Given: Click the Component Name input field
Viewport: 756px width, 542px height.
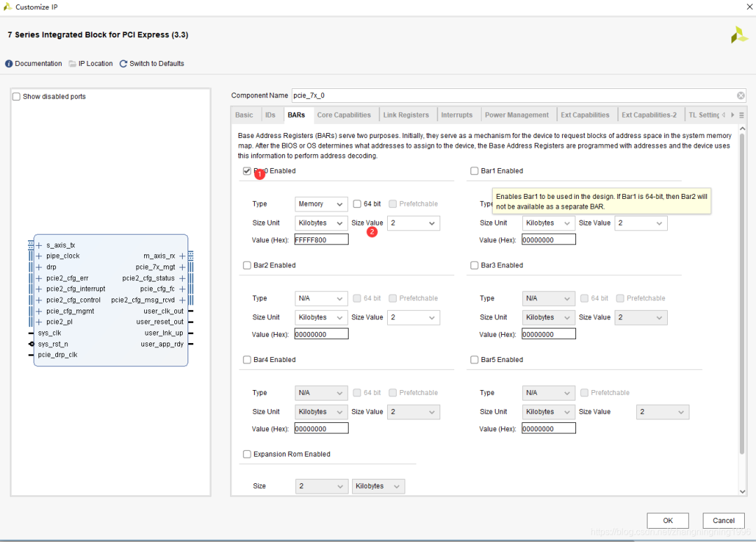Looking at the screenshot, I should coord(519,95).
